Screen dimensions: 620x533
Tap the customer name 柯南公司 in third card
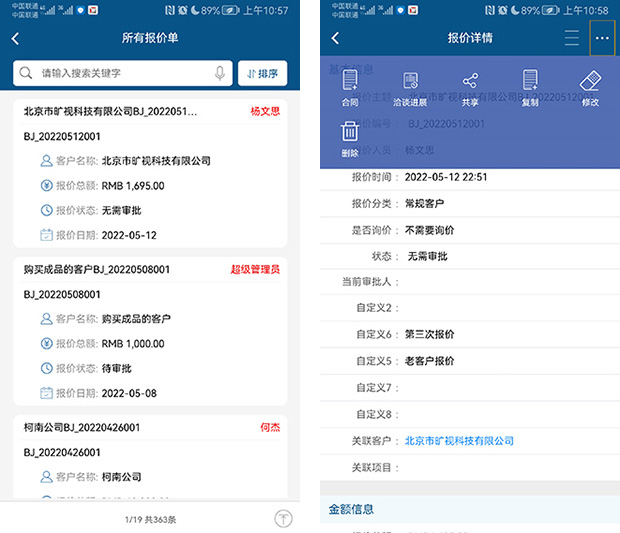121,477
